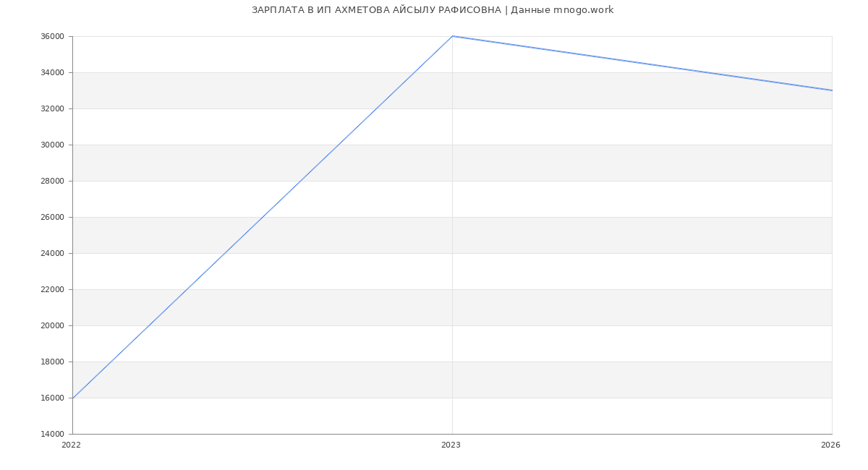This screenshot has width=868, height=470.
Task: Click the 20000 y-axis label
Action: [x=52, y=326]
